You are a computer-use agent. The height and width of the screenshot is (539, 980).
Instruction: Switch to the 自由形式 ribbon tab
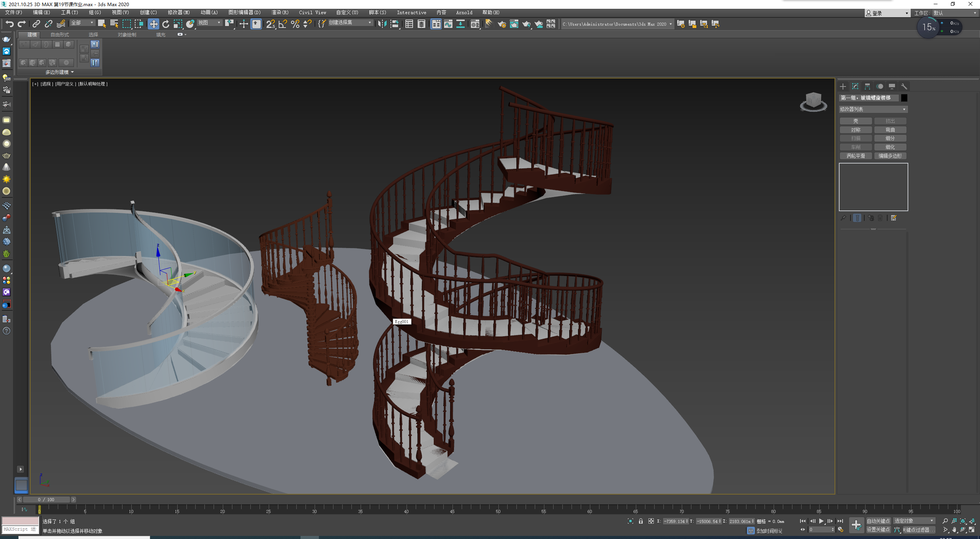click(x=60, y=35)
